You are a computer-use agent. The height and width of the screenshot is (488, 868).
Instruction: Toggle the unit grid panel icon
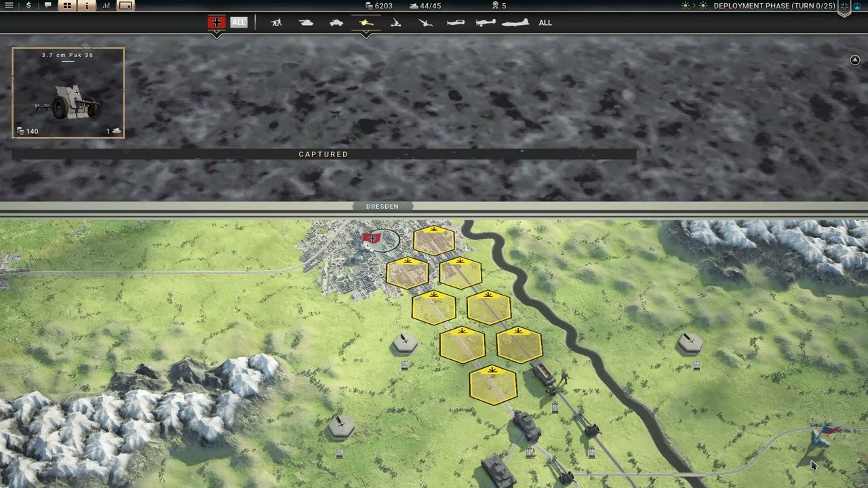[67, 5]
